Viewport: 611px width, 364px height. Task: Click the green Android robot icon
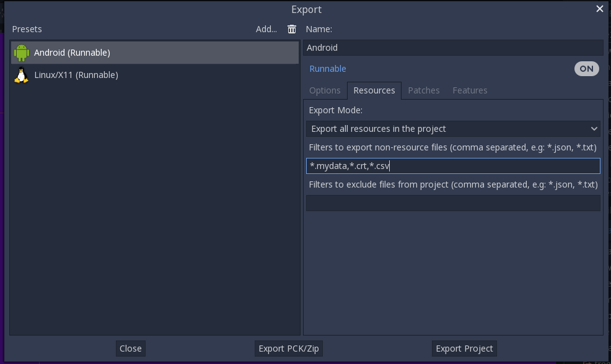[22, 53]
